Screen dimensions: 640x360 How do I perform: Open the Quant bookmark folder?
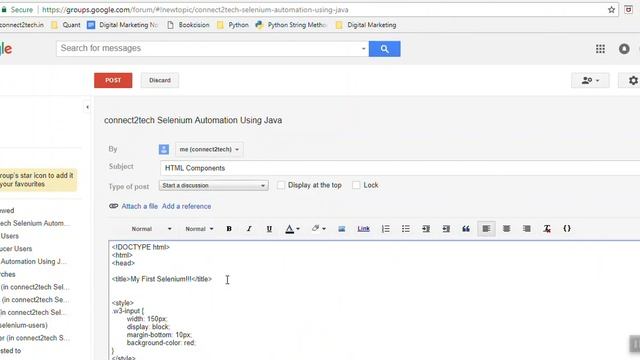65,25
